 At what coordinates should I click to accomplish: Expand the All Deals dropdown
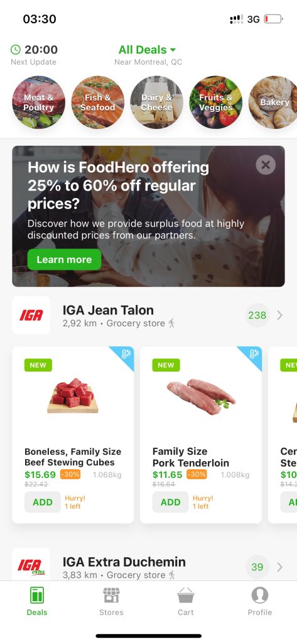tap(147, 50)
